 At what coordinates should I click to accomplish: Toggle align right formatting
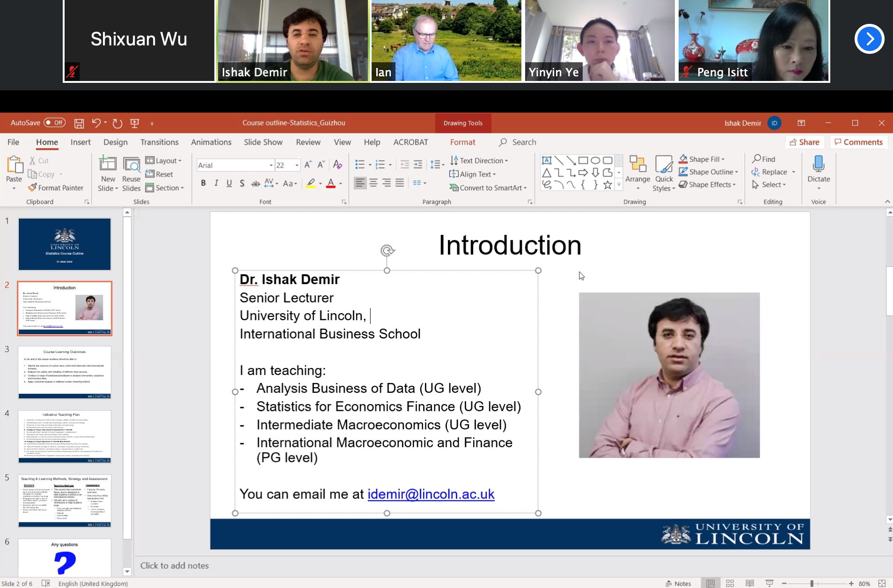point(387,183)
